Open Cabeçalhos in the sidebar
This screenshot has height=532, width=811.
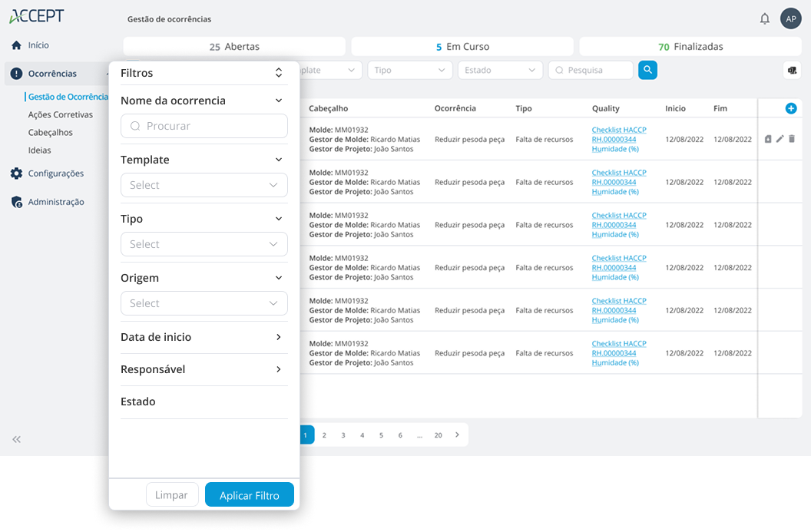[50, 132]
